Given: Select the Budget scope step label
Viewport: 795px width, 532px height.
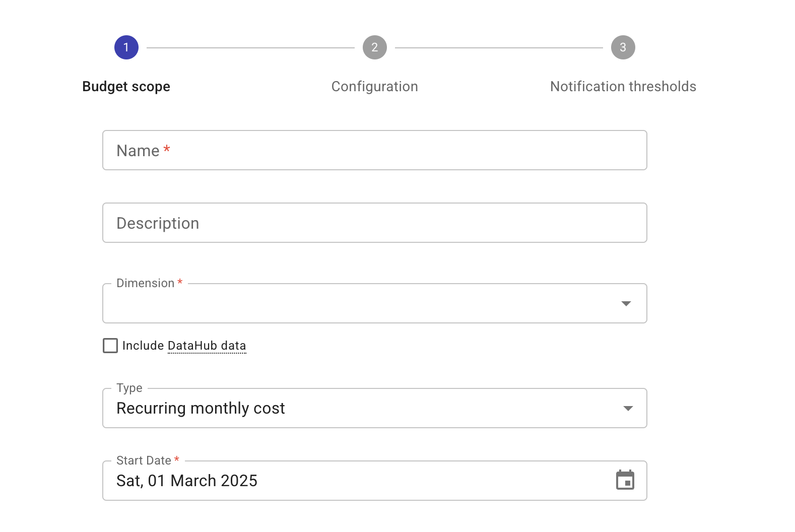Looking at the screenshot, I should [126, 87].
